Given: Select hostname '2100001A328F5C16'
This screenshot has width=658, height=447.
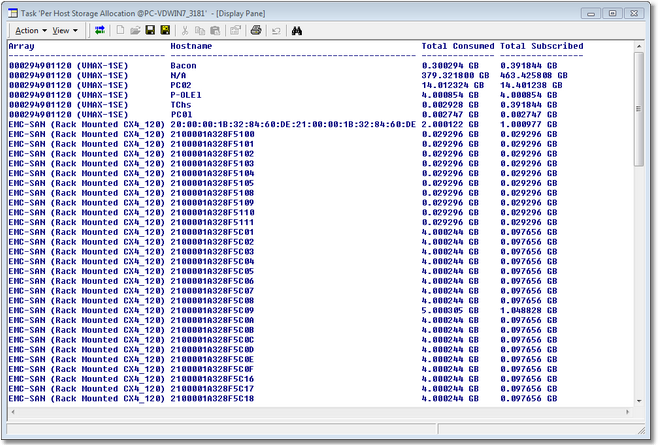Looking at the screenshot, I should click(x=212, y=379).
